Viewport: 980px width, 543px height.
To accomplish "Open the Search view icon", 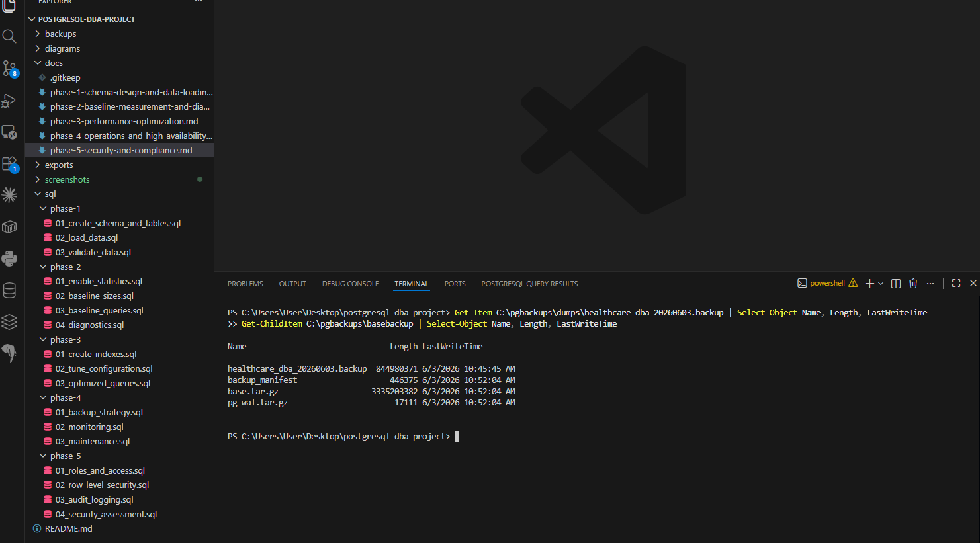I will point(9,36).
